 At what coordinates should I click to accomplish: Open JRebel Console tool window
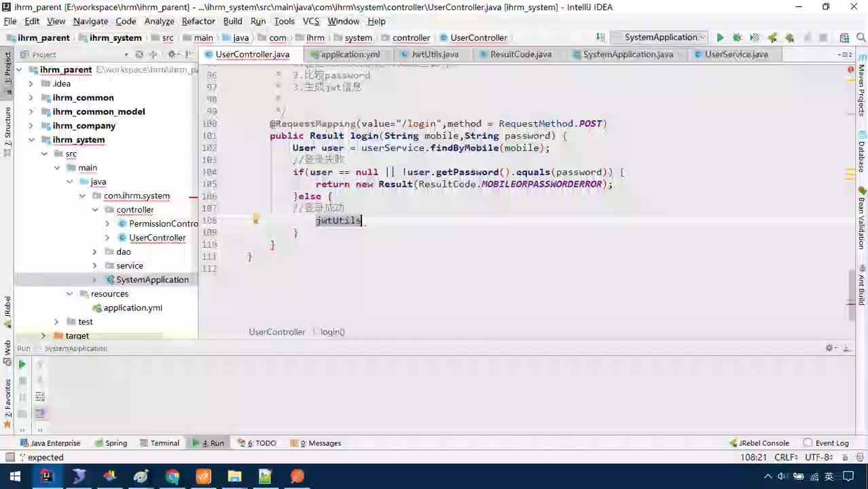(758, 443)
